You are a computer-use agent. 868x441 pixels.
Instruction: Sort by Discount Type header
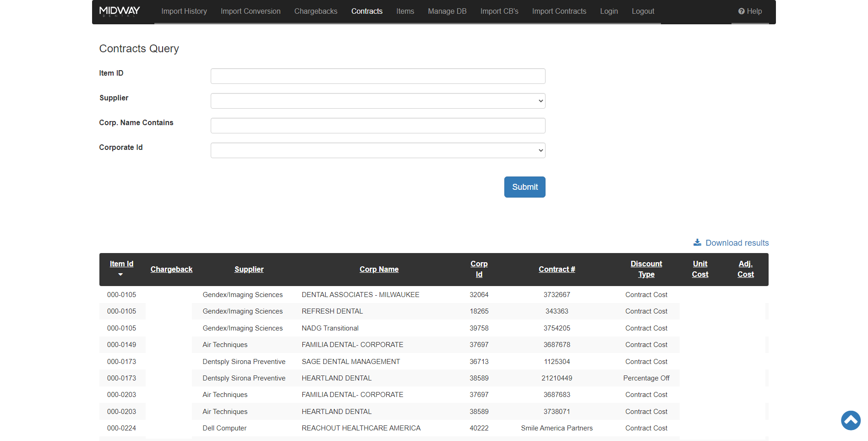(646, 269)
